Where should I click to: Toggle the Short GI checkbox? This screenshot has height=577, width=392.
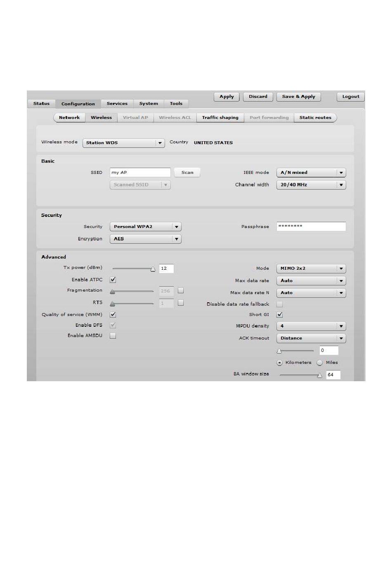pyautogui.click(x=279, y=315)
